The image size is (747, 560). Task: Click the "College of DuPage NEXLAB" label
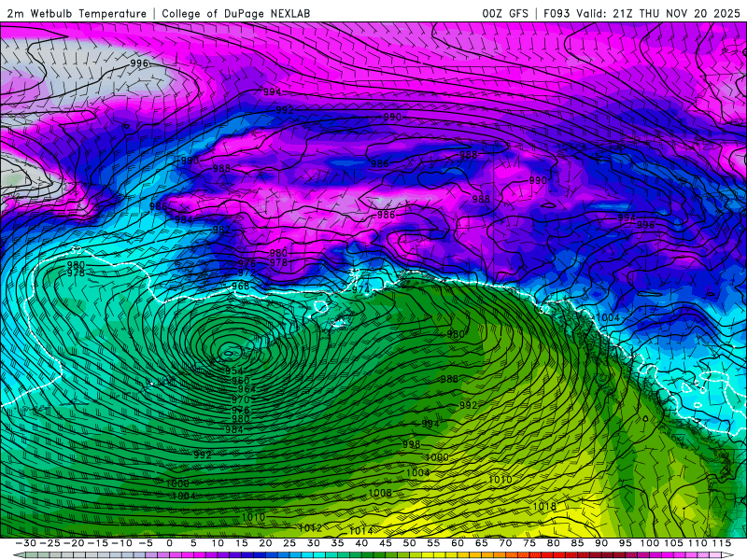(x=236, y=13)
